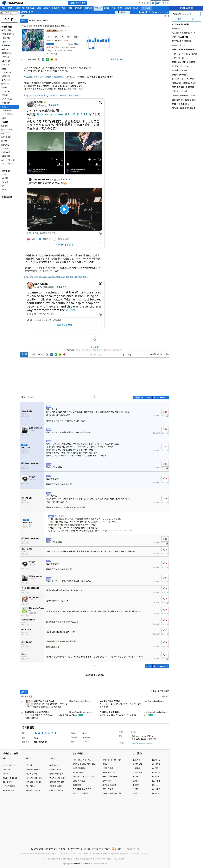Screen dimensions: 203x868
Task: Zoom out text icon in bottom toolbar
Action: click(x=95, y=354)
